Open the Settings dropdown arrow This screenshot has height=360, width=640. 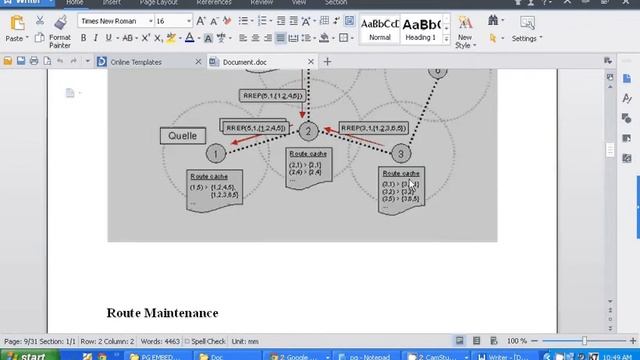coord(541,38)
